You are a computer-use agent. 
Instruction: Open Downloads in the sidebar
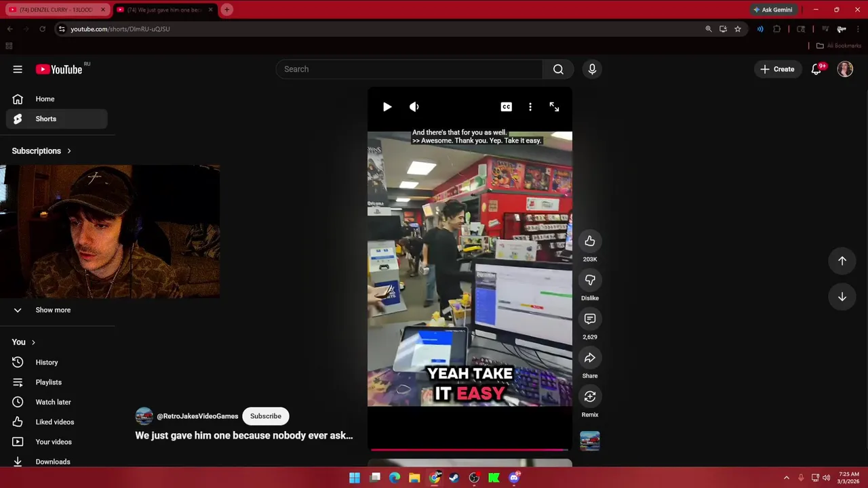58,462
